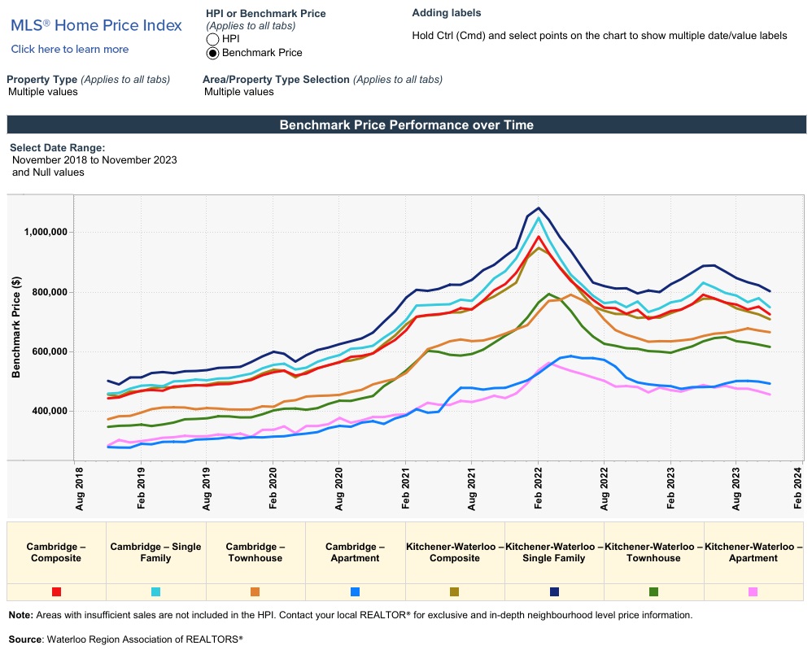
Task: Select the Benchmark Price radio option
Action: 213,53
